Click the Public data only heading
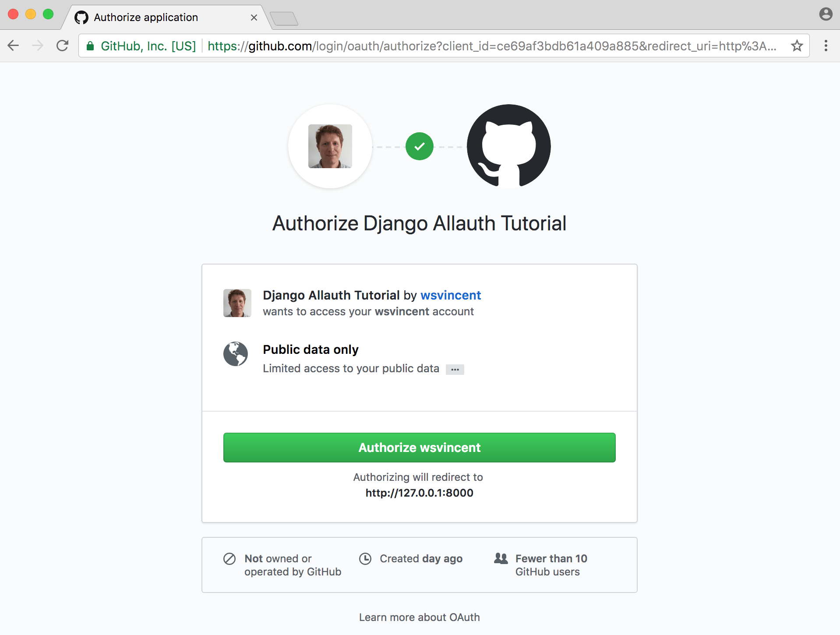The height and width of the screenshot is (635, 840). tap(311, 349)
